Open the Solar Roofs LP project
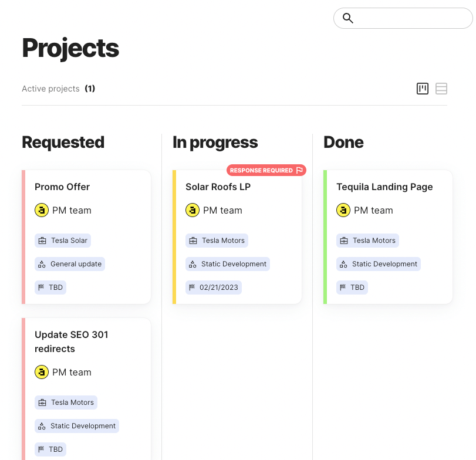476x460 pixels. [x=237, y=237]
